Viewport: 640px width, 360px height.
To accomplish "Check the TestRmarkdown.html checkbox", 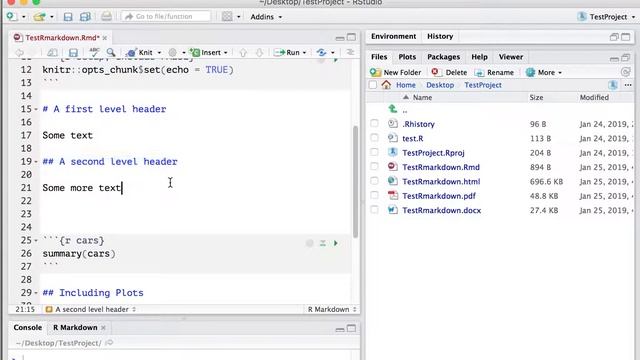I will (374, 181).
